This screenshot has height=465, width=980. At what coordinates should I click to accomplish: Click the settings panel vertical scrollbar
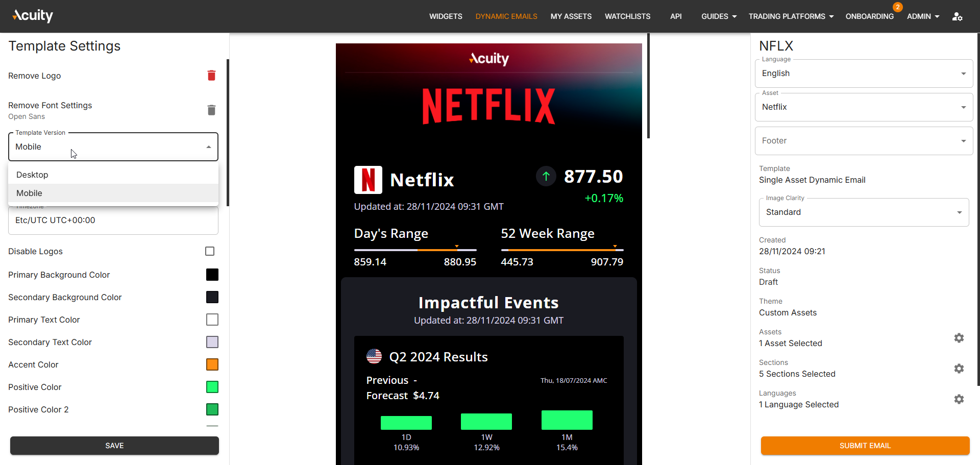(x=228, y=133)
